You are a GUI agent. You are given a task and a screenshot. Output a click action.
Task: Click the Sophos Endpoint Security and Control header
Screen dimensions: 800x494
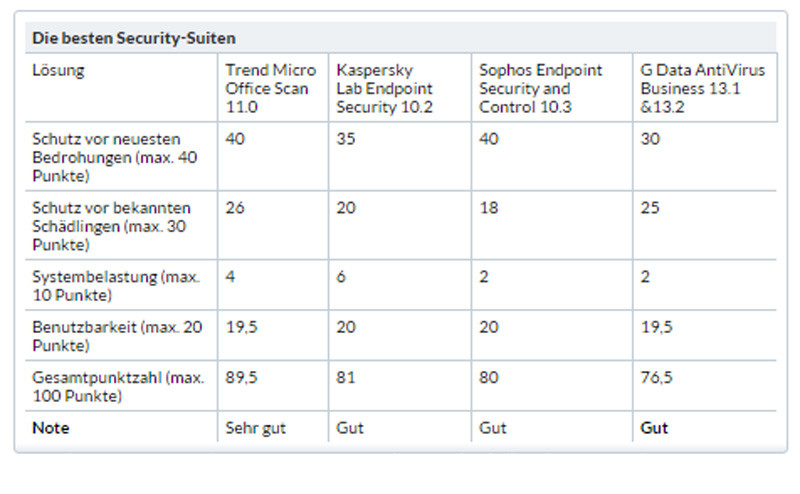tap(540, 88)
